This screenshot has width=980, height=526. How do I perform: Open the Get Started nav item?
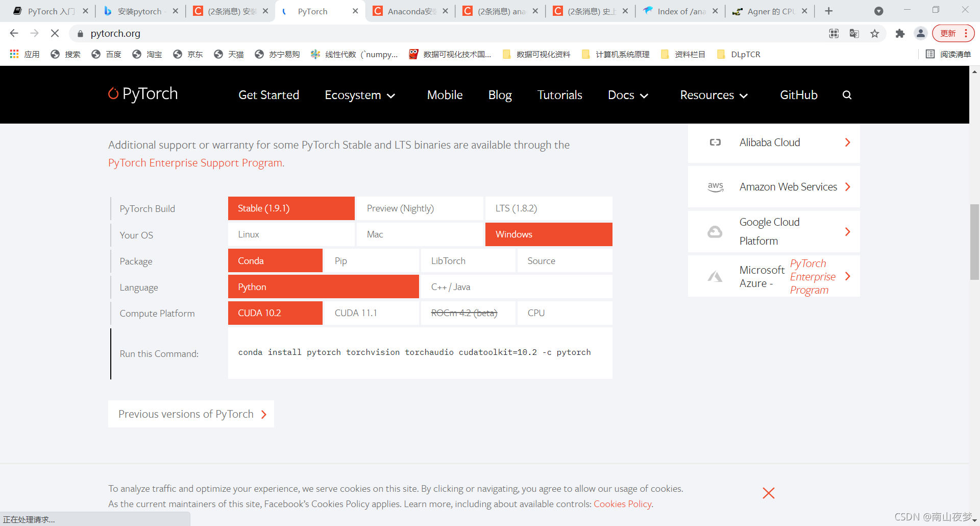tap(268, 95)
